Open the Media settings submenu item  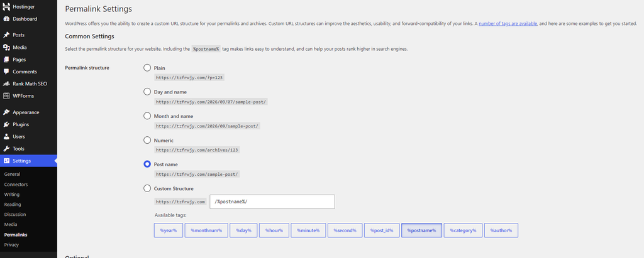(x=11, y=224)
